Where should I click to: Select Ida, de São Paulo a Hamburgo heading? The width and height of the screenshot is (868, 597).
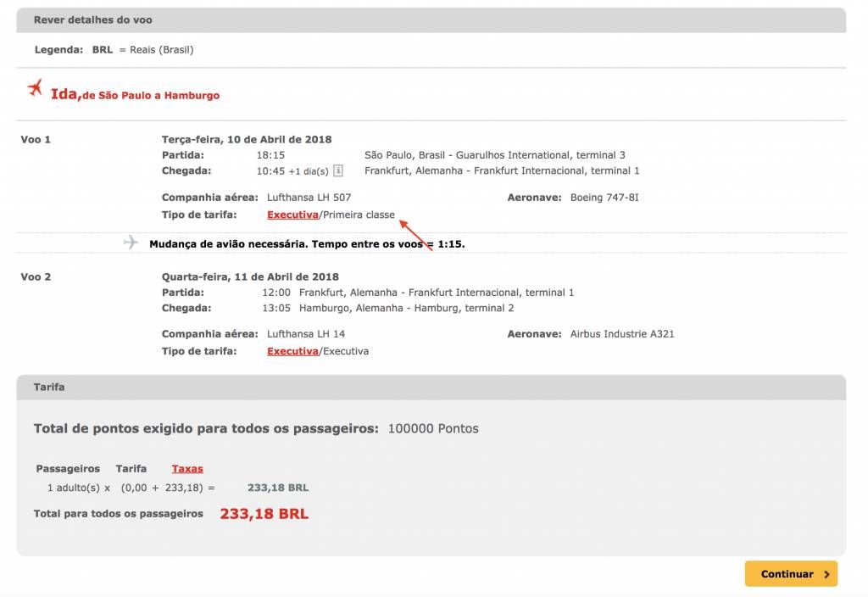pyautogui.click(x=135, y=94)
